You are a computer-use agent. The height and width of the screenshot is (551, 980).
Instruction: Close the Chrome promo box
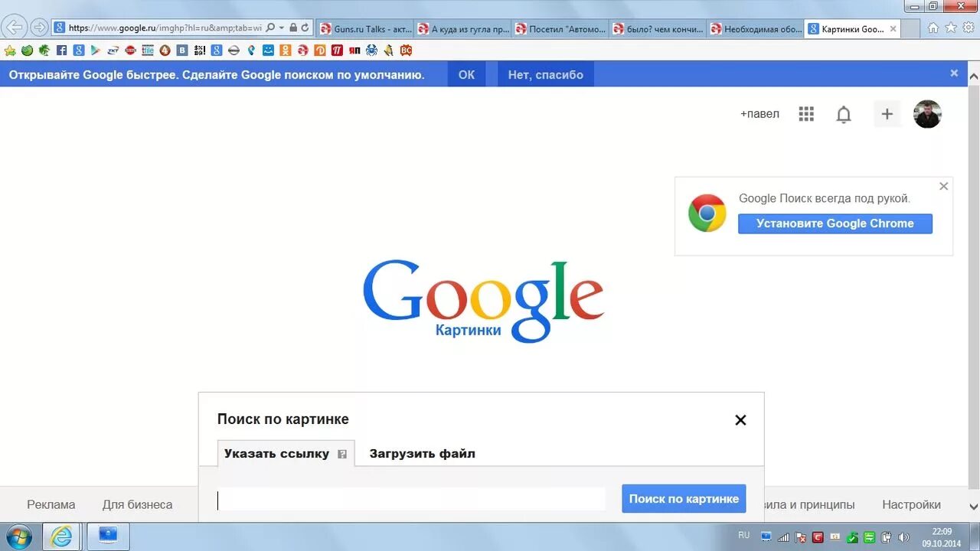(943, 186)
